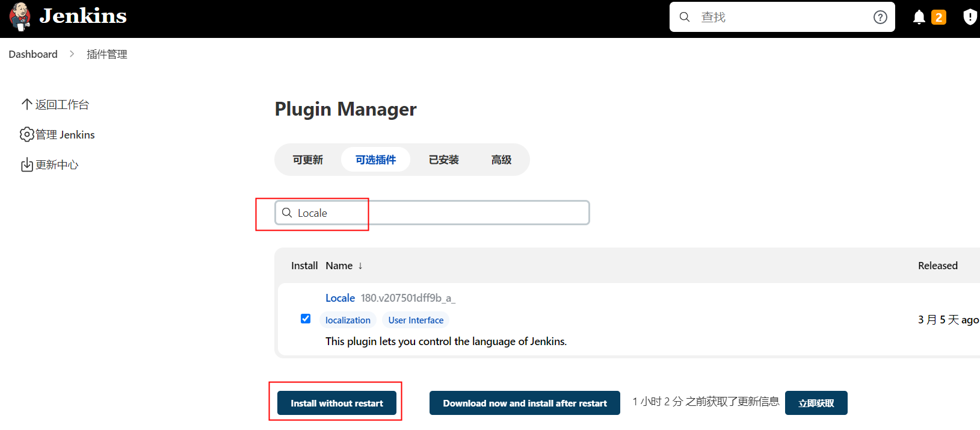
Task: Click the Jenkins butler logo icon
Action: click(x=20, y=16)
